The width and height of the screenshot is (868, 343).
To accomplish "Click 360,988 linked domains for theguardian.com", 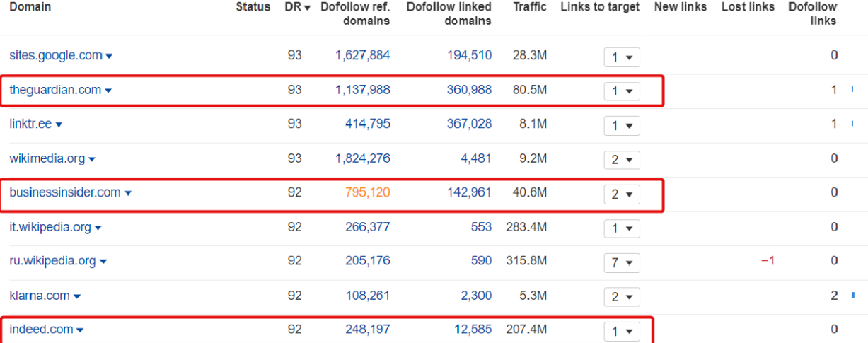I will (x=469, y=90).
